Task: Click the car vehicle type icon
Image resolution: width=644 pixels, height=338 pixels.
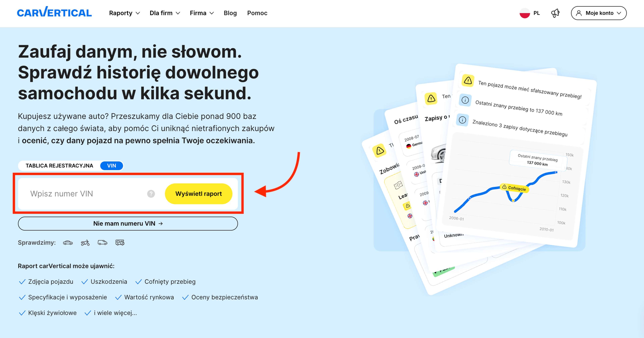Action: point(68,243)
